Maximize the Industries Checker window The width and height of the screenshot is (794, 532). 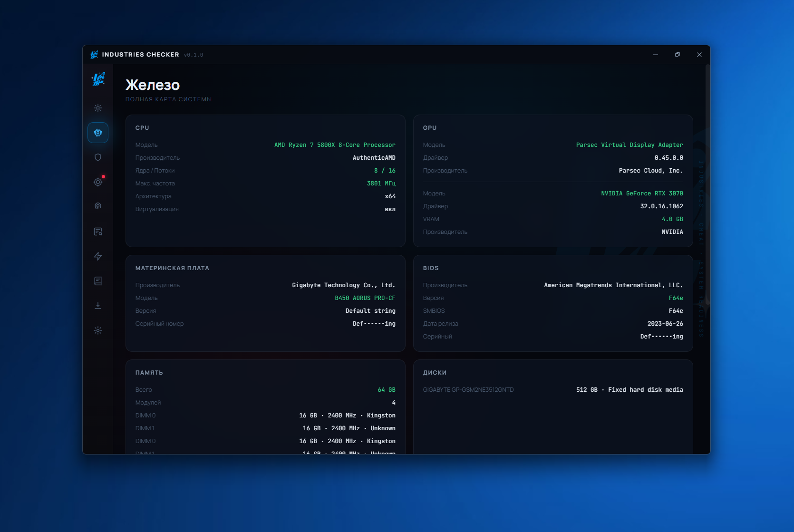(678, 55)
